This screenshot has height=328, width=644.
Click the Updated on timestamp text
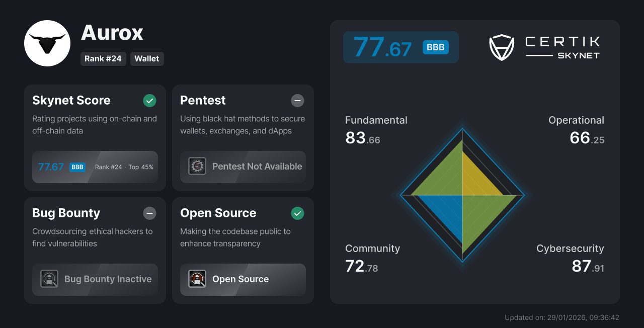561,317
